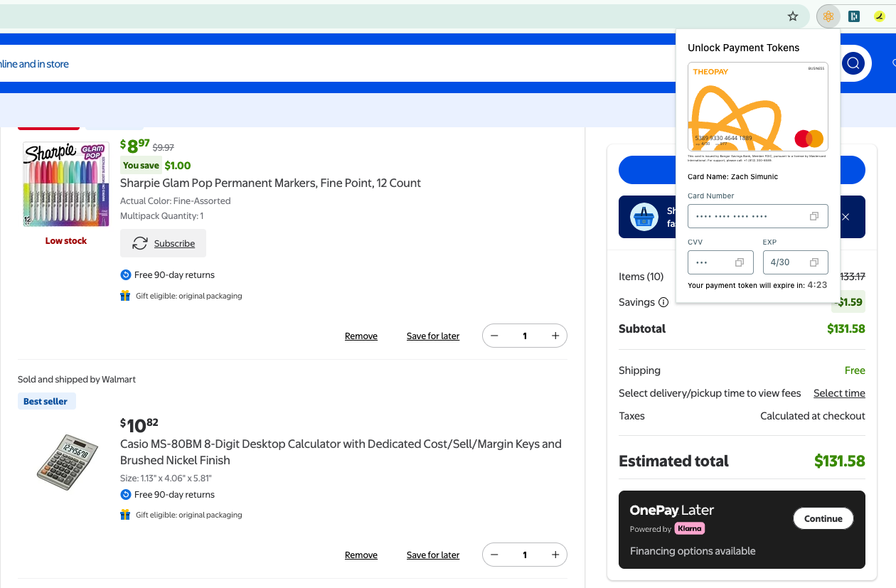
Task: Remove Casio calculator from cart
Action: pos(361,555)
